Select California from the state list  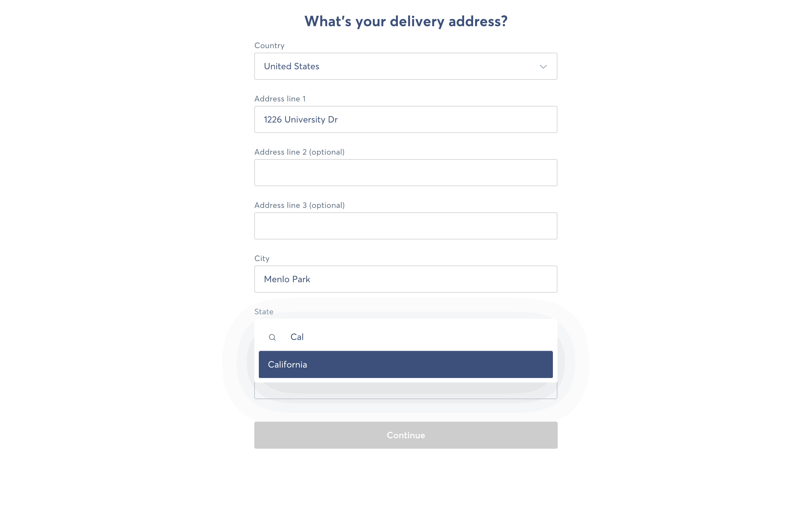pyautogui.click(x=405, y=364)
